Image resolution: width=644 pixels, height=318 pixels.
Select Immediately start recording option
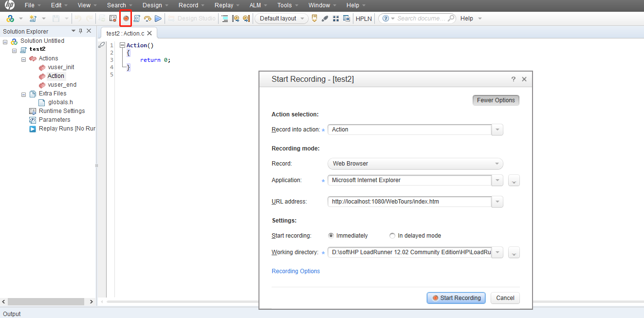tap(331, 236)
